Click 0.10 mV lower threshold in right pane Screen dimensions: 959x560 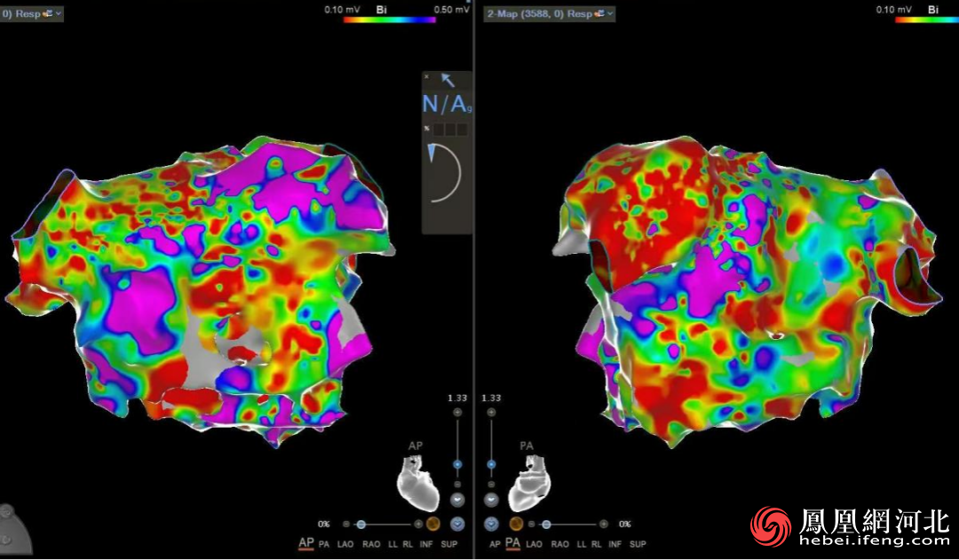(892, 9)
